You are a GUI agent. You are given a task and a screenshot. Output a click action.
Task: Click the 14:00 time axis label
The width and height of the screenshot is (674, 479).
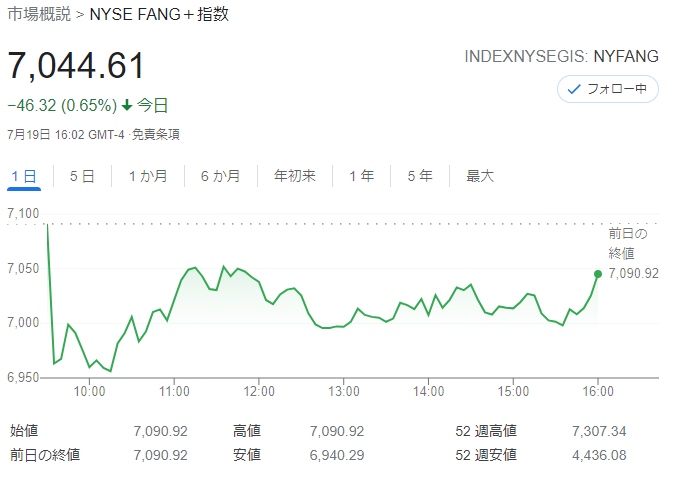pyautogui.click(x=429, y=391)
